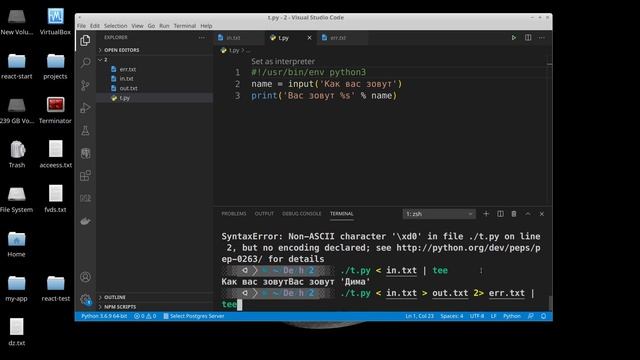
Task: Open Accounts icon in activity bar
Action: click(85, 277)
